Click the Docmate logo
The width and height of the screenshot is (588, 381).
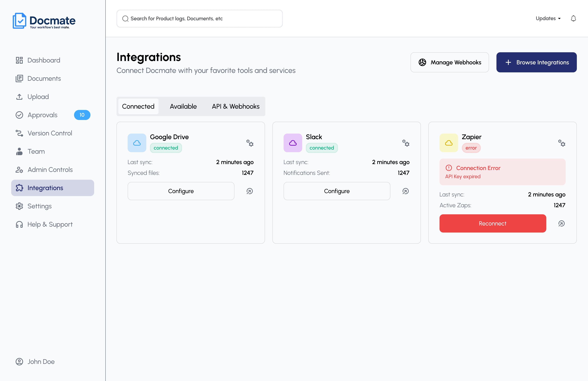[44, 21]
